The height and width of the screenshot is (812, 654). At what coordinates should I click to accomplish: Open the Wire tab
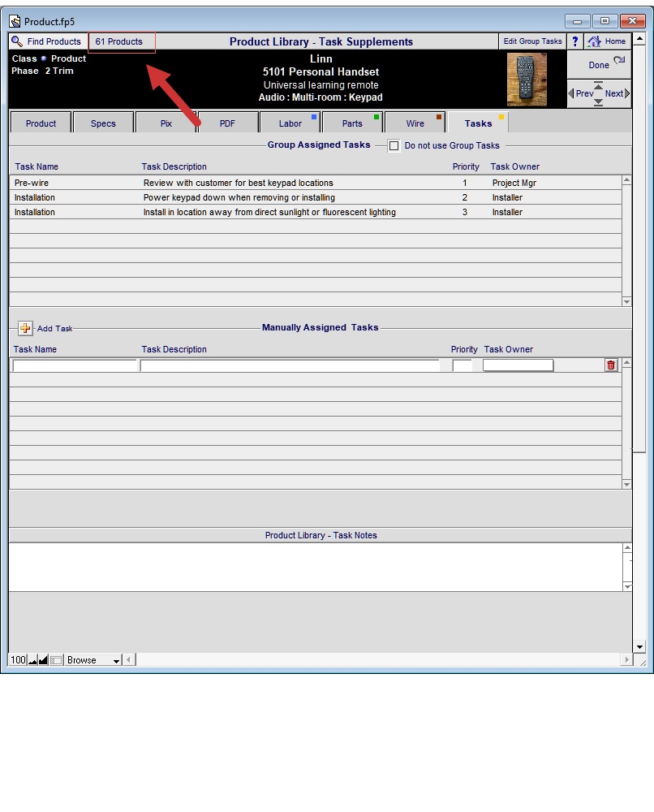(x=415, y=123)
